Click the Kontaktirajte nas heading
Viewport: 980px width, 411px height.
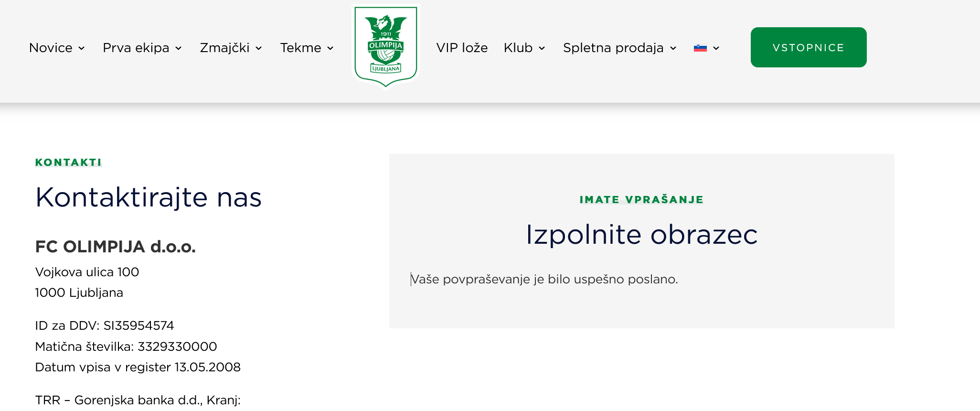(149, 197)
